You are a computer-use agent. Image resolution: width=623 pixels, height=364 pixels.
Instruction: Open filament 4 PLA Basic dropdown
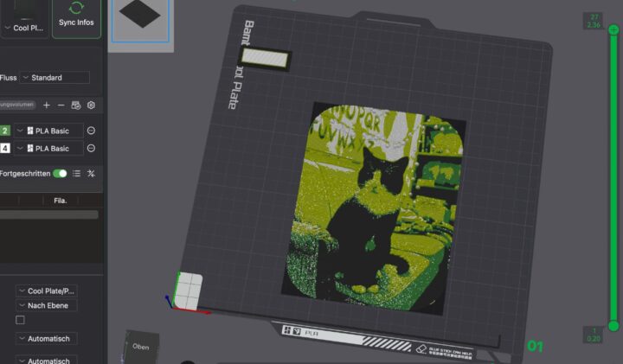(53, 148)
